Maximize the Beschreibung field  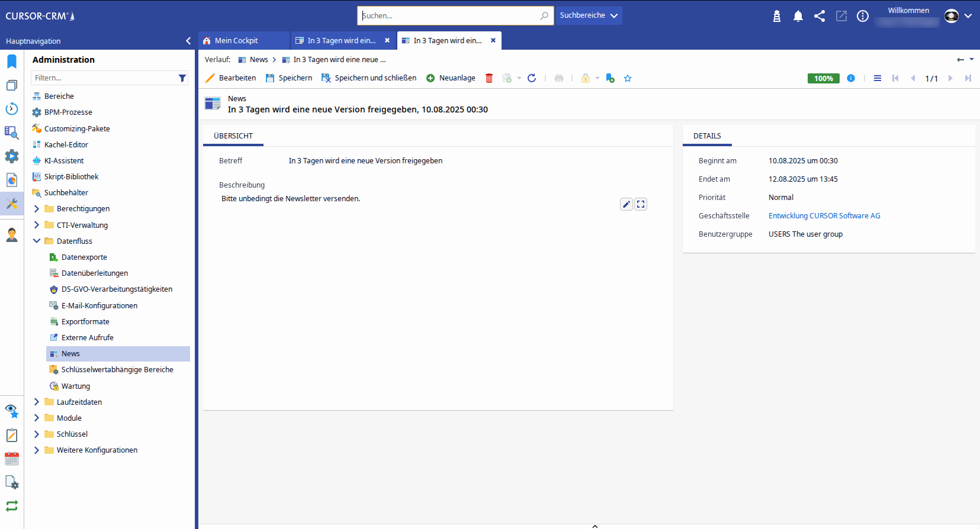(641, 204)
